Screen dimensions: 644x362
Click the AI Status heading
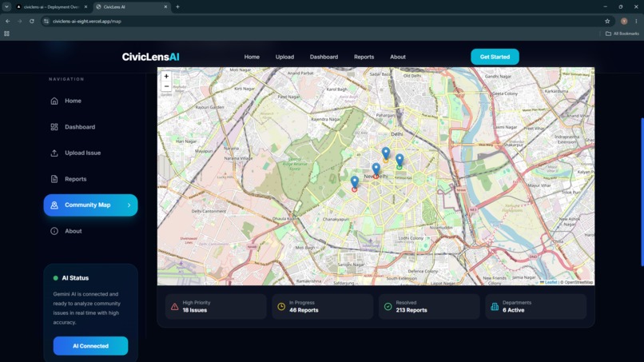(x=75, y=278)
